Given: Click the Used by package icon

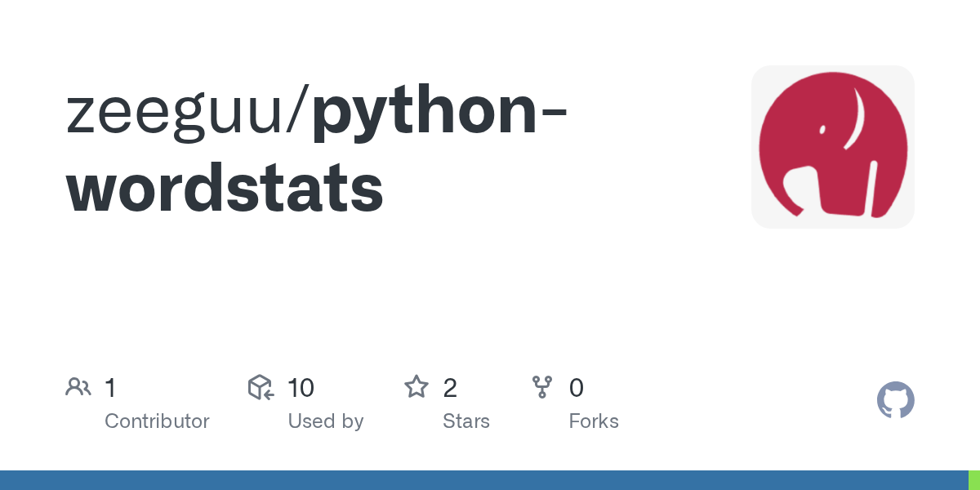Looking at the screenshot, I should (x=261, y=387).
